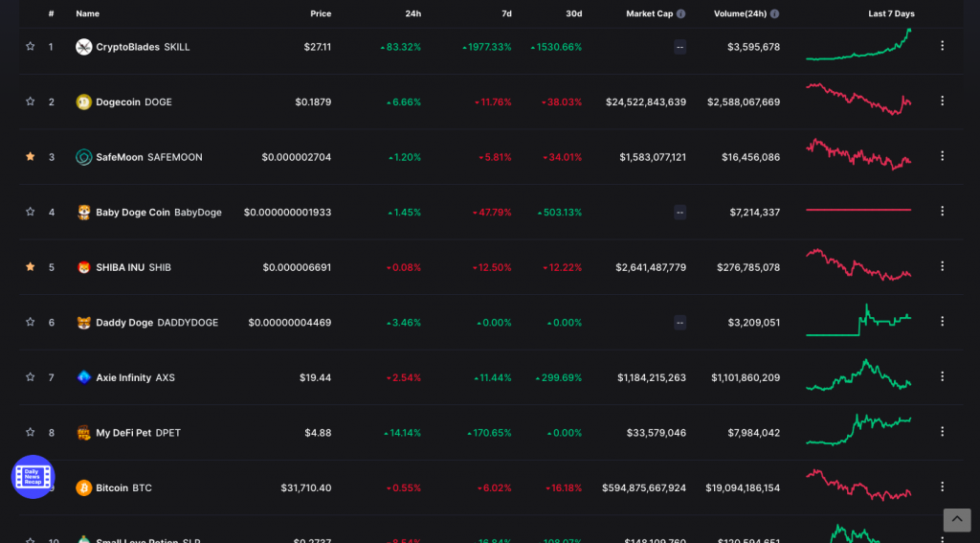View the SHIBA INU 7-day price chart
Viewport: 980px width, 543px height.
tap(858, 264)
